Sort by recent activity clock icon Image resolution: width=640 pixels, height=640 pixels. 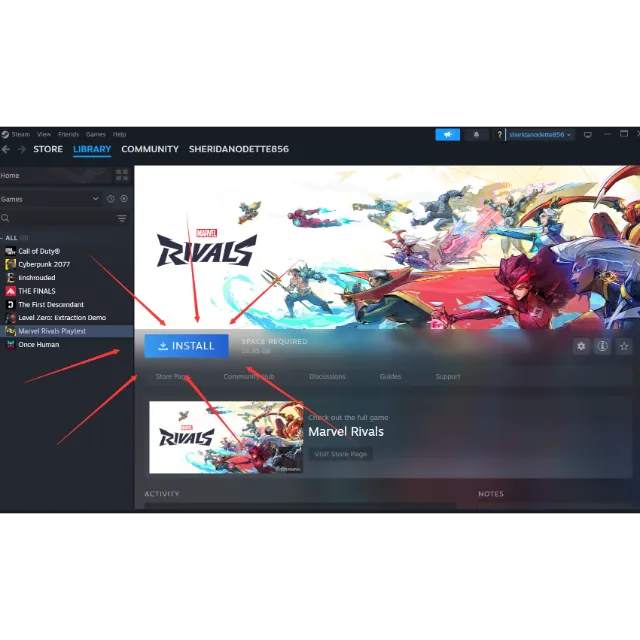(x=111, y=199)
